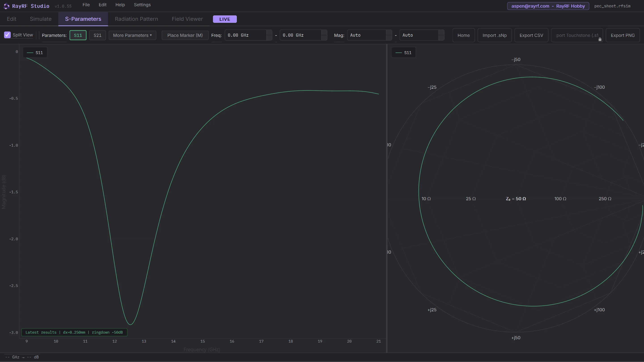The width and height of the screenshot is (644, 362).
Task: Expand the More Parameters dropdown
Action: 132,35
